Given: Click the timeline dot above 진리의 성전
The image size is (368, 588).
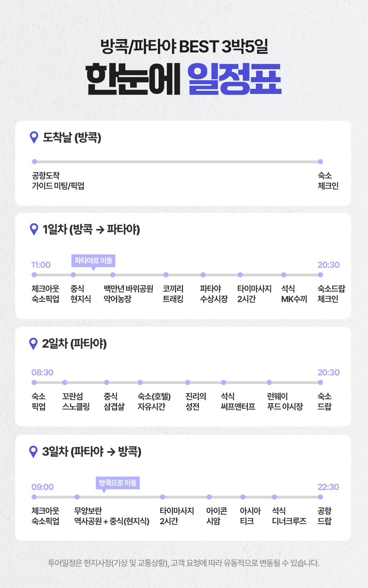Looking at the screenshot, I should (187, 383).
